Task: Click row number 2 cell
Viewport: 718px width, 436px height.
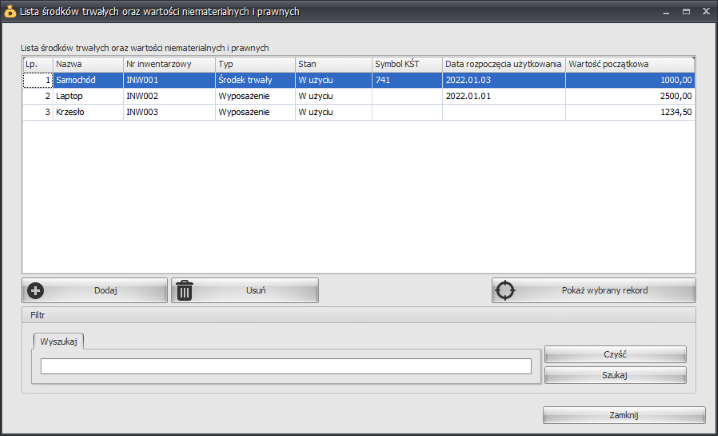Action: point(38,96)
